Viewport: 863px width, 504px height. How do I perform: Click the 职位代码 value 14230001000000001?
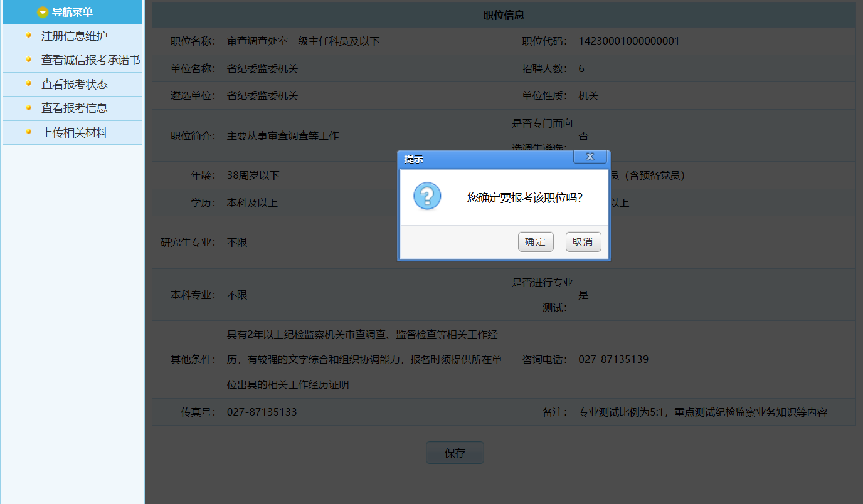click(629, 41)
